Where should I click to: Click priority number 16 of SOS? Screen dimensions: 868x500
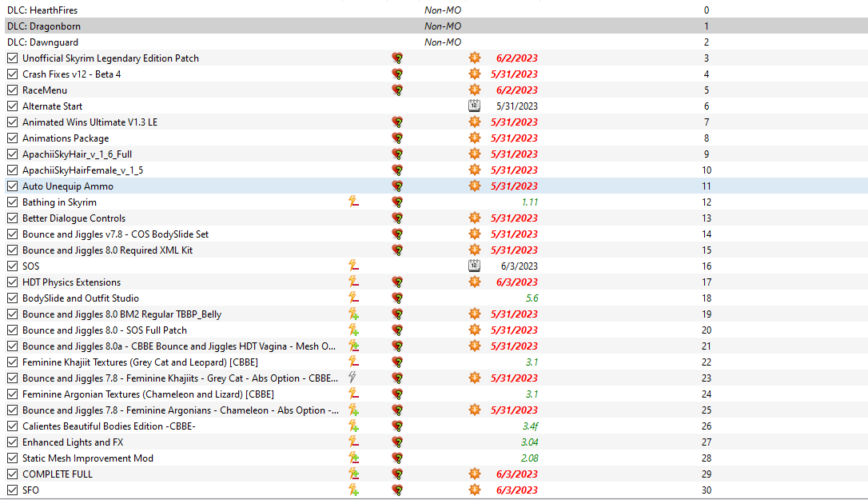point(707,266)
